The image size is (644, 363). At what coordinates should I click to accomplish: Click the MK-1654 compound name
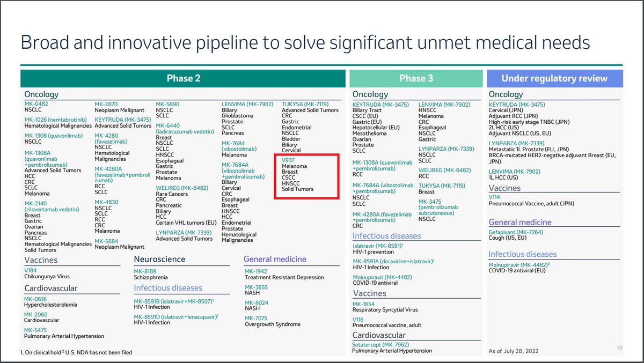364,303
